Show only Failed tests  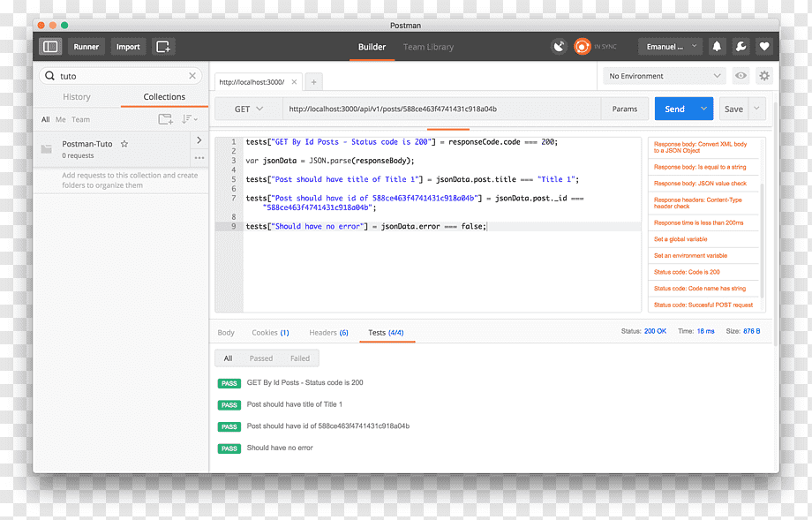point(300,358)
